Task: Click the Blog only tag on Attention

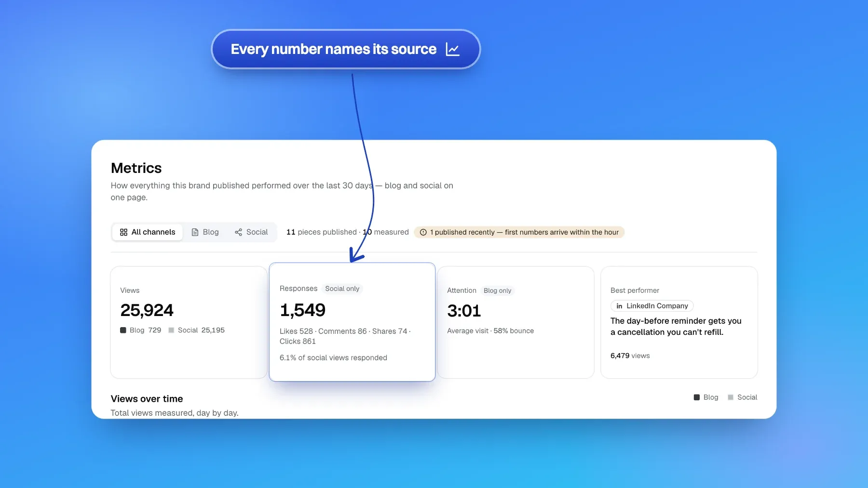Action: point(497,290)
